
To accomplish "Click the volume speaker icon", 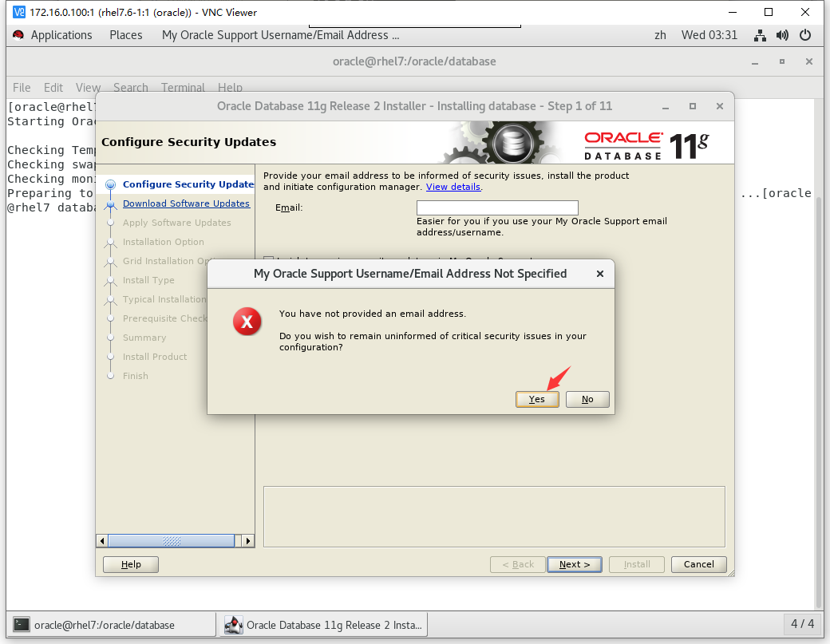I will coord(782,35).
